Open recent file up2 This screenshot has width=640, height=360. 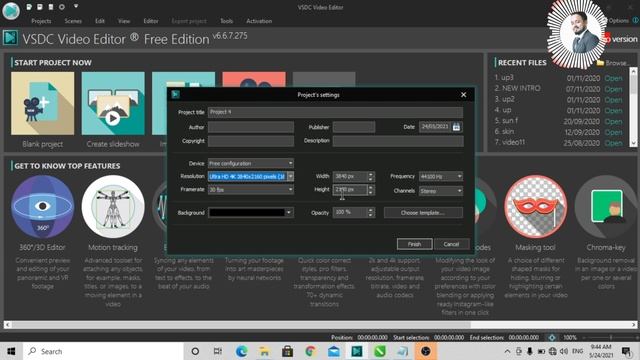pyautogui.click(x=613, y=100)
